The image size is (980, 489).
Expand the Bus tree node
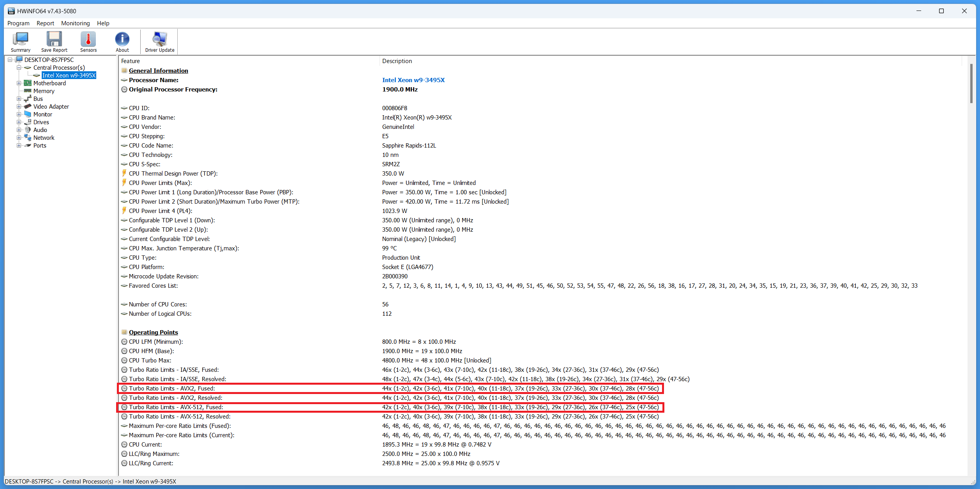[19, 99]
